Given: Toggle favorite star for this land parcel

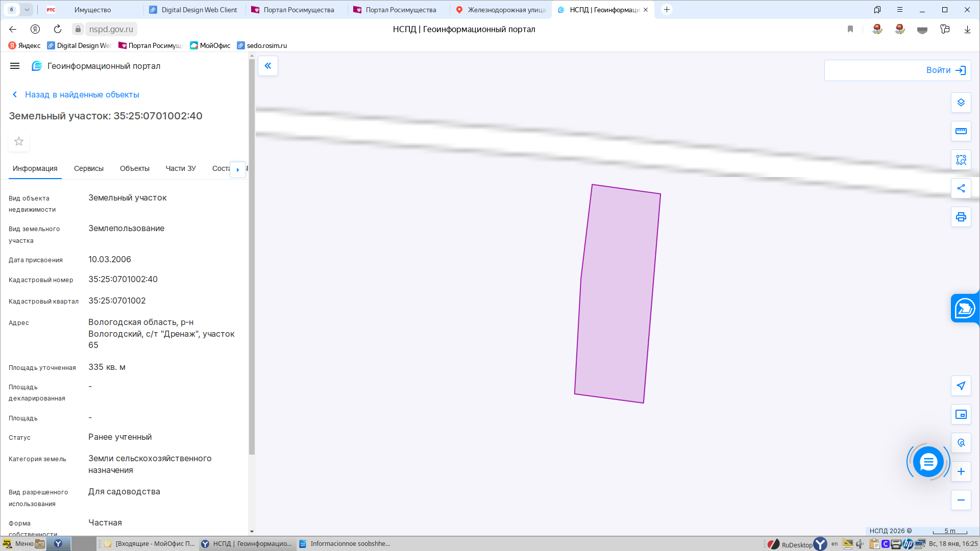Looking at the screenshot, I should pyautogui.click(x=19, y=141).
